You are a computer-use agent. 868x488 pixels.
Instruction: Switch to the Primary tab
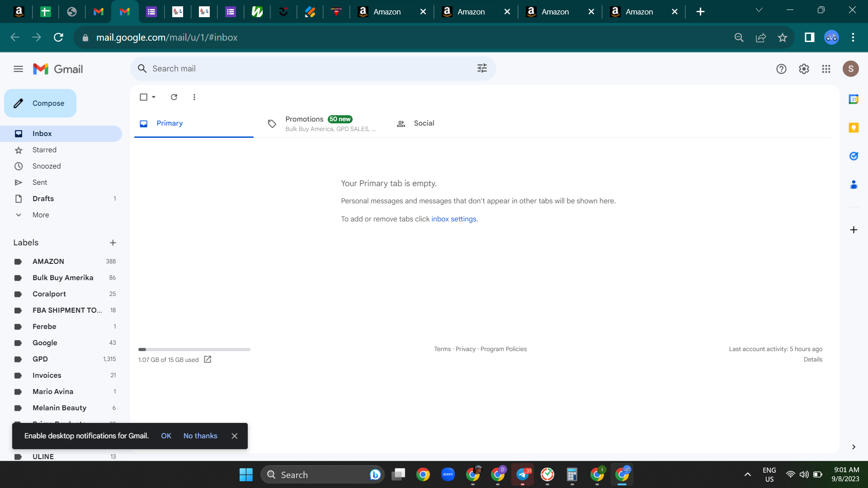pos(194,123)
